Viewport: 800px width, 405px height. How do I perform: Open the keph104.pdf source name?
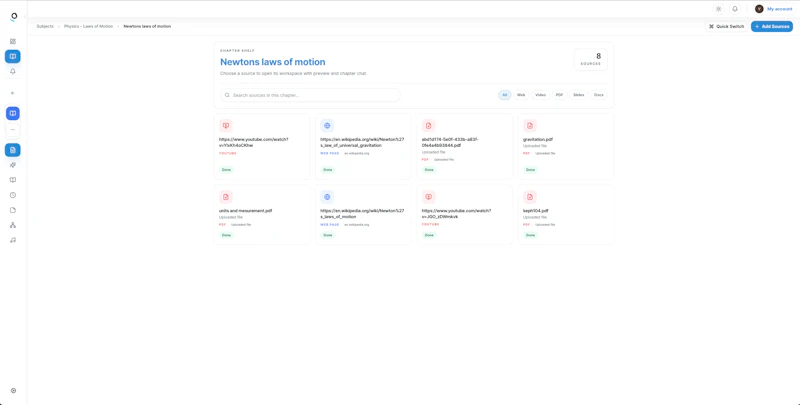tap(536, 211)
